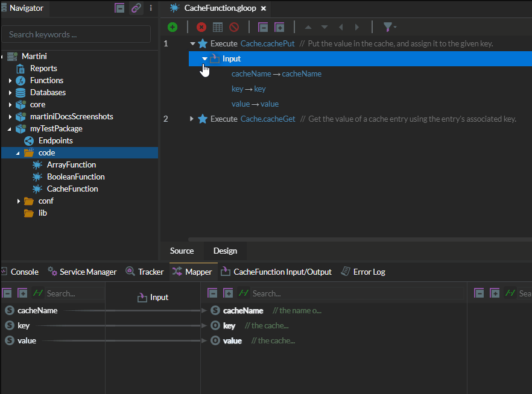Click the table grid icon in editor toolbar
This screenshot has height=394, width=532.
click(218, 27)
